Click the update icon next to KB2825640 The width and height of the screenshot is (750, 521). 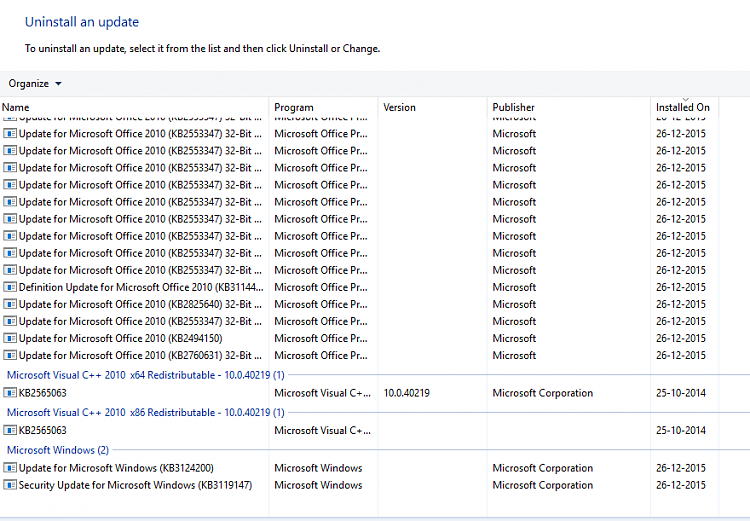[x=10, y=304]
